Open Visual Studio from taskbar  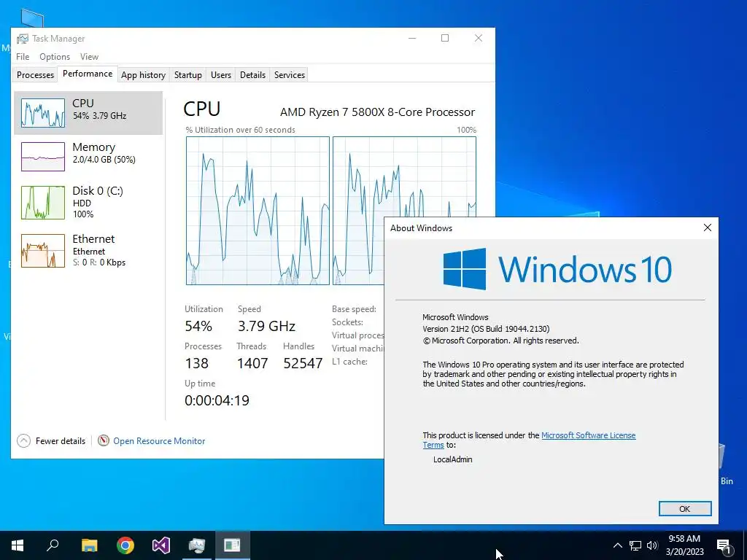161,545
